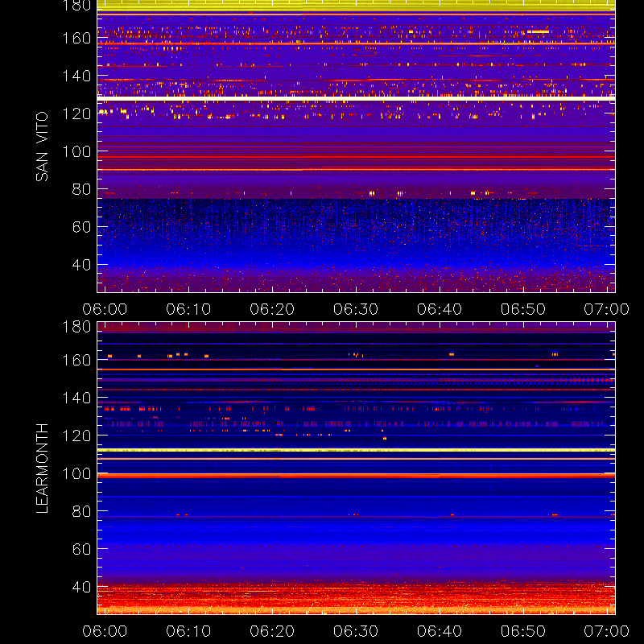Click the bright white band in San Vito spectrogram
Viewport: 644px width, 644px height.
point(356,98)
